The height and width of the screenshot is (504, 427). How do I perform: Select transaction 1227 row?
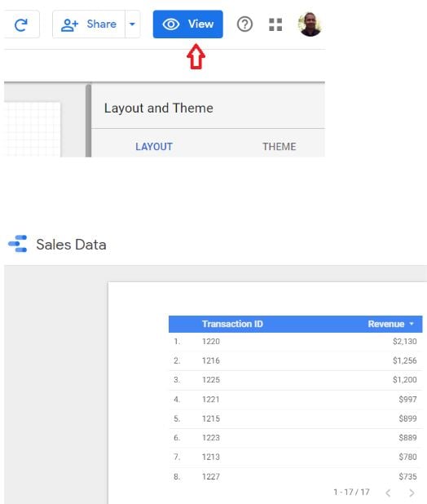[295, 476]
